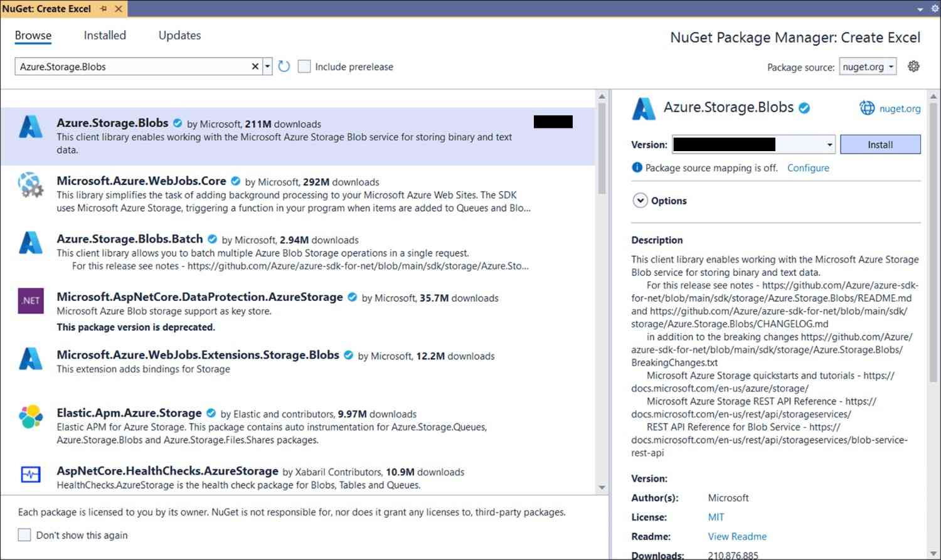Switch to the Updates tab
This screenshot has width=941, height=560.
(x=179, y=36)
